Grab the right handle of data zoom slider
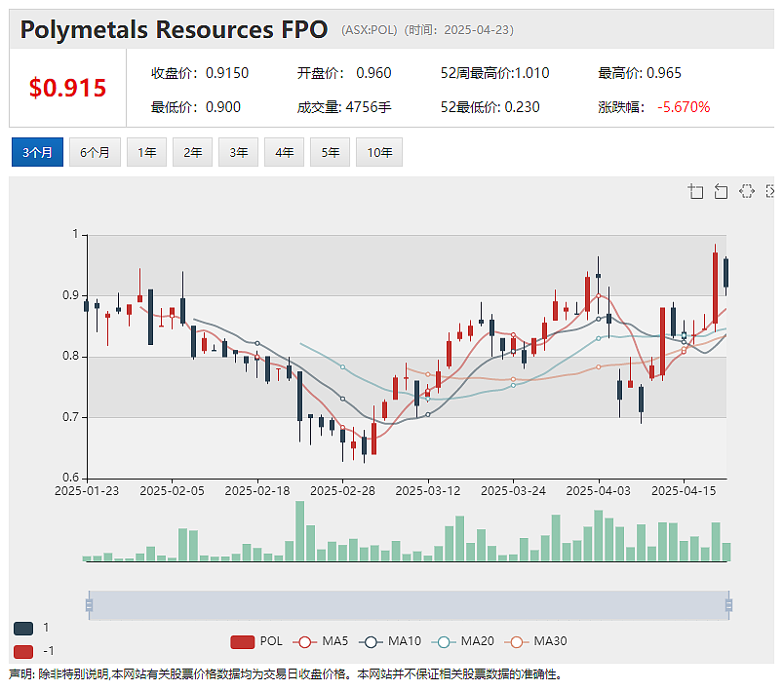Image resolution: width=784 pixels, height=691 pixels. (728, 605)
